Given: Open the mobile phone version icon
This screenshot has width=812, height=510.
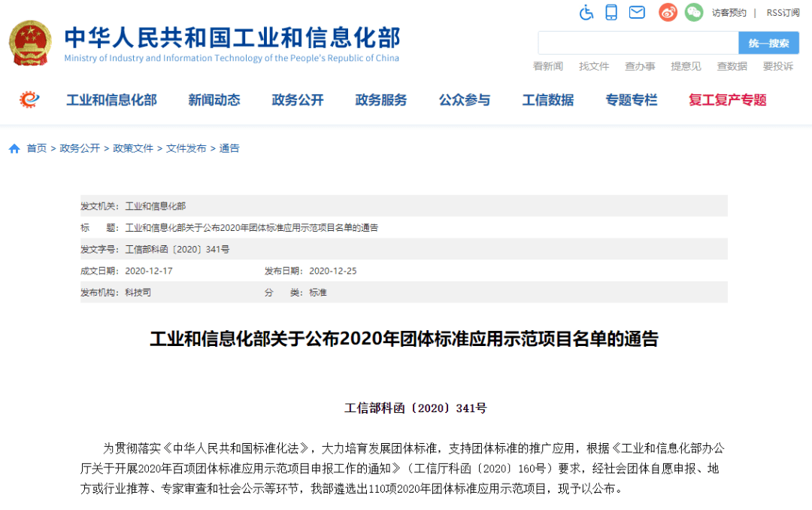Looking at the screenshot, I should click(611, 12).
